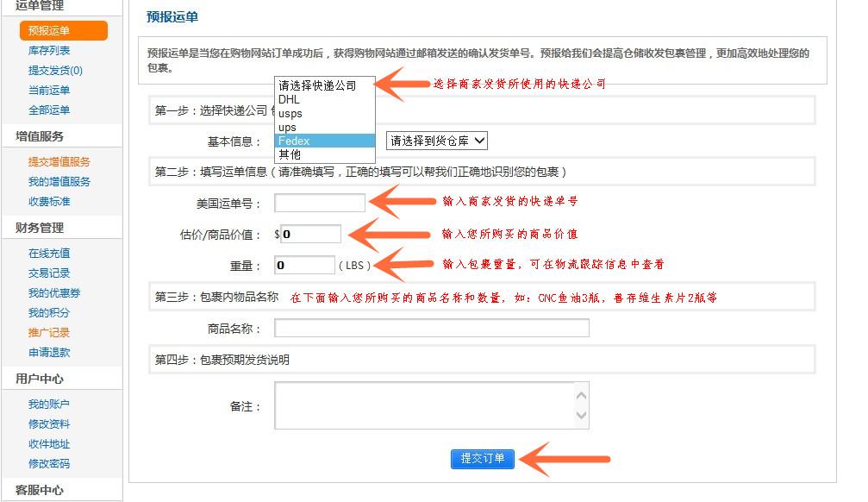Viewport: 868px width, 502px height.
Task: Open 收件地址 under 用户中心
Action: point(49,444)
